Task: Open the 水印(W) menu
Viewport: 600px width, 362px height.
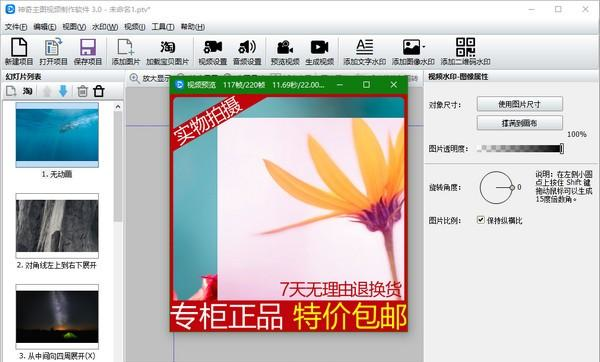Action: [x=105, y=27]
